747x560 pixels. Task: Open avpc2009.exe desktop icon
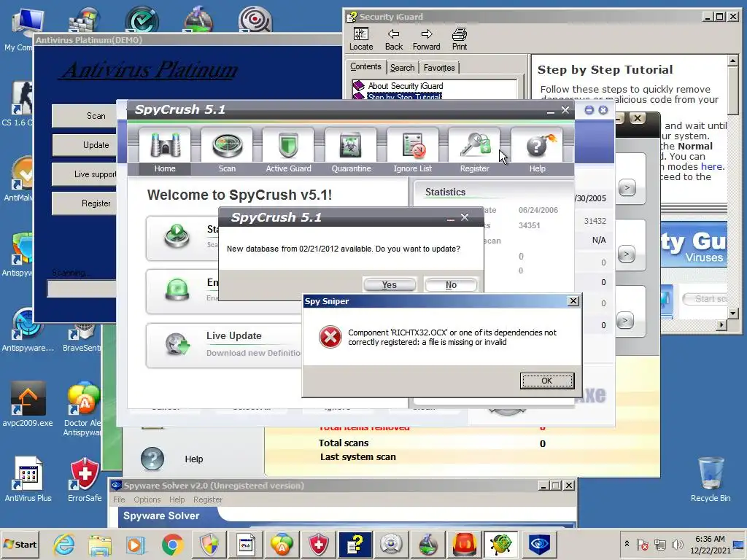click(x=28, y=404)
